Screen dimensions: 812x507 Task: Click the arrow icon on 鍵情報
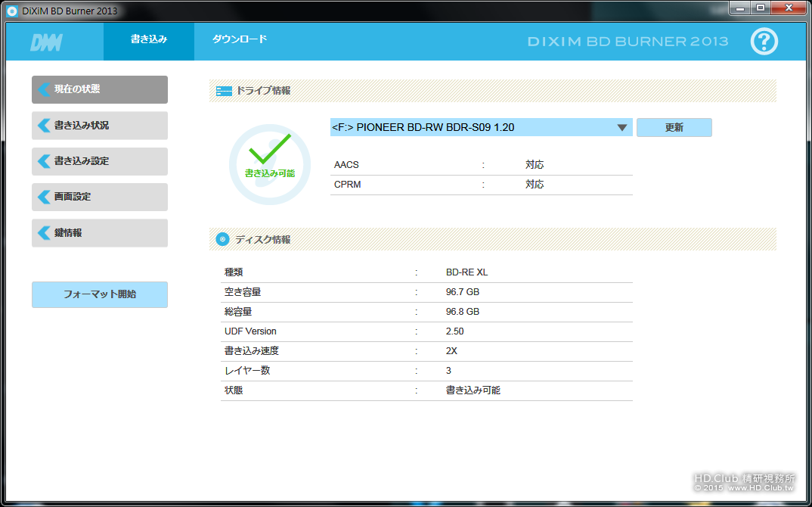click(44, 233)
